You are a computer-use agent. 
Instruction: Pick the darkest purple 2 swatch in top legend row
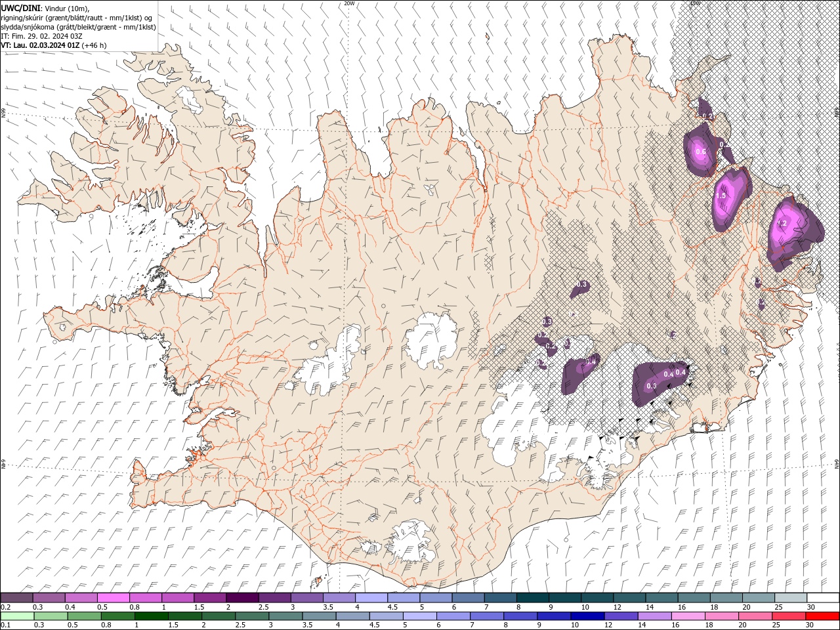click(241, 598)
